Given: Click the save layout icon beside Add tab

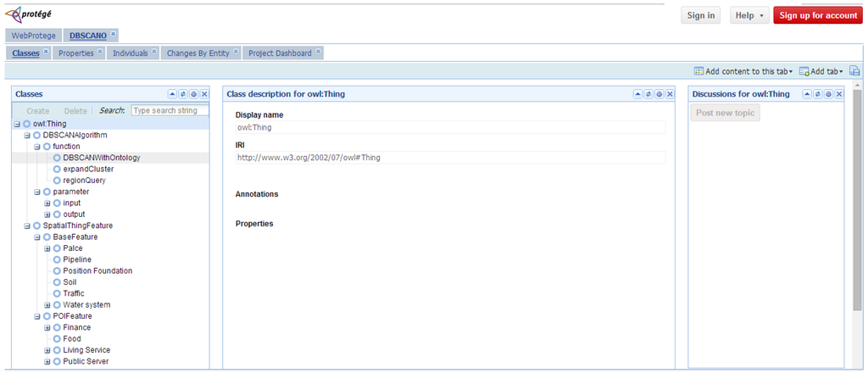Looking at the screenshot, I should coord(854,71).
